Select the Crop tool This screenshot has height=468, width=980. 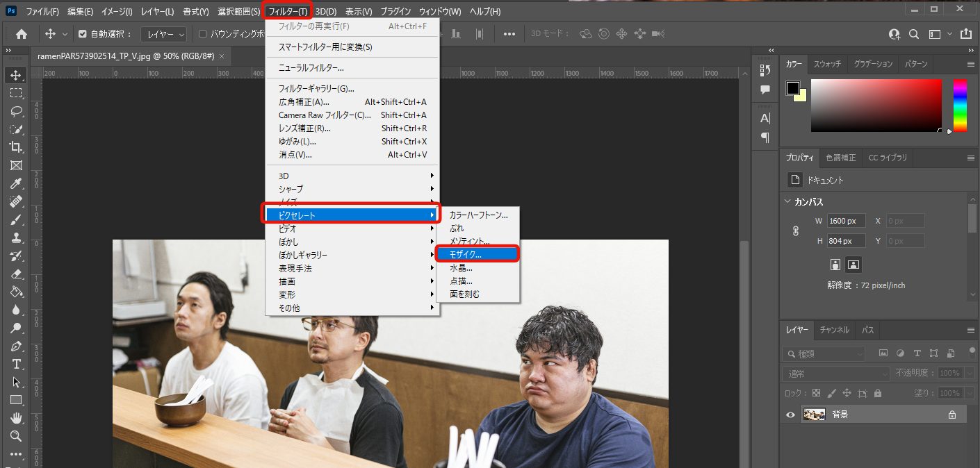[15, 147]
